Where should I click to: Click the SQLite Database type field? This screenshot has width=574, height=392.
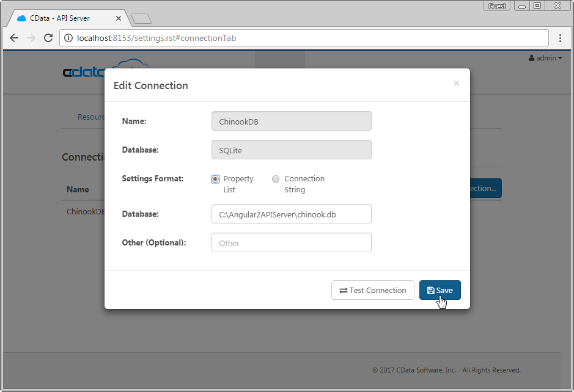point(291,150)
